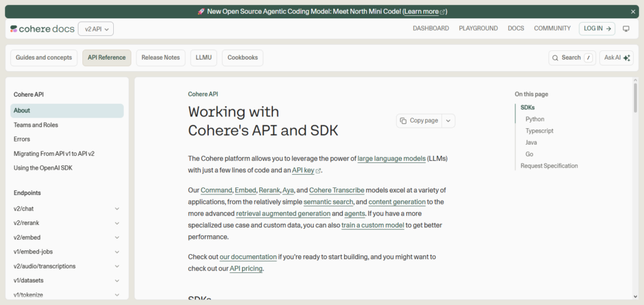Click the Ask AI sparkle icon

point(626,58)
